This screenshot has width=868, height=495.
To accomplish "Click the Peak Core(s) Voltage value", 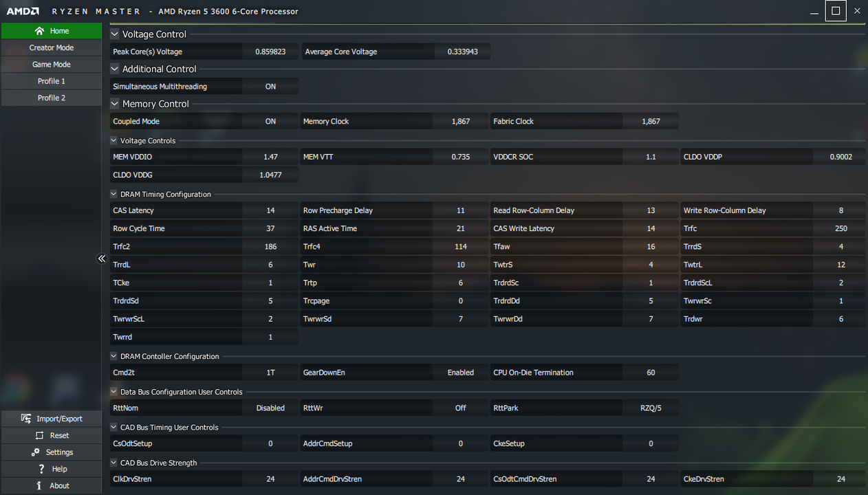I will click(270, 52).
